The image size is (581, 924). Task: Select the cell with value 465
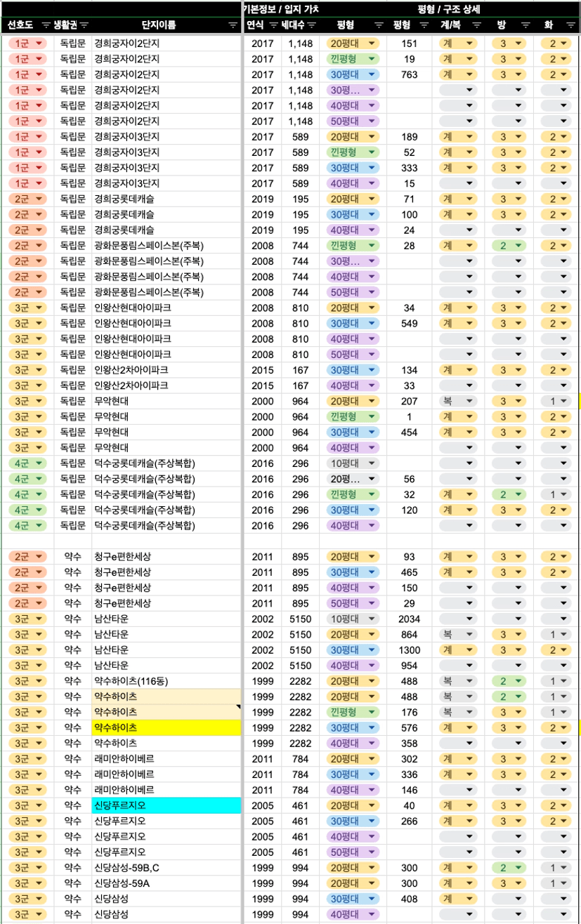click(409, 572)
